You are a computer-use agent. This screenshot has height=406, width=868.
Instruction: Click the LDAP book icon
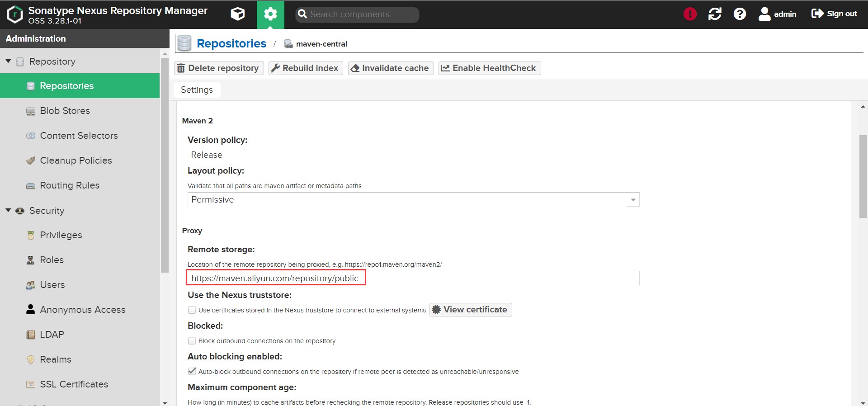[x=31, y=335]
